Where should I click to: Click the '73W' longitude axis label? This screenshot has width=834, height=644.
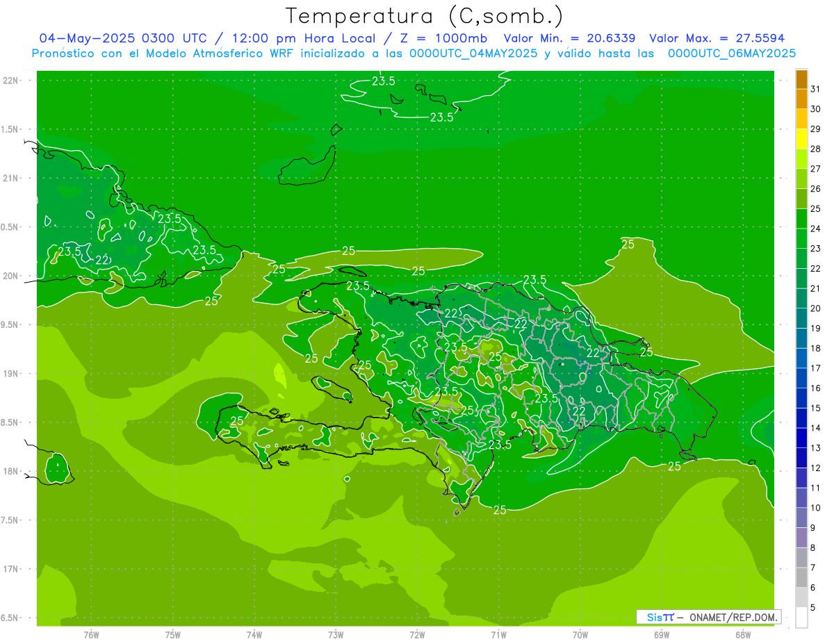click(x=336, y=635)
